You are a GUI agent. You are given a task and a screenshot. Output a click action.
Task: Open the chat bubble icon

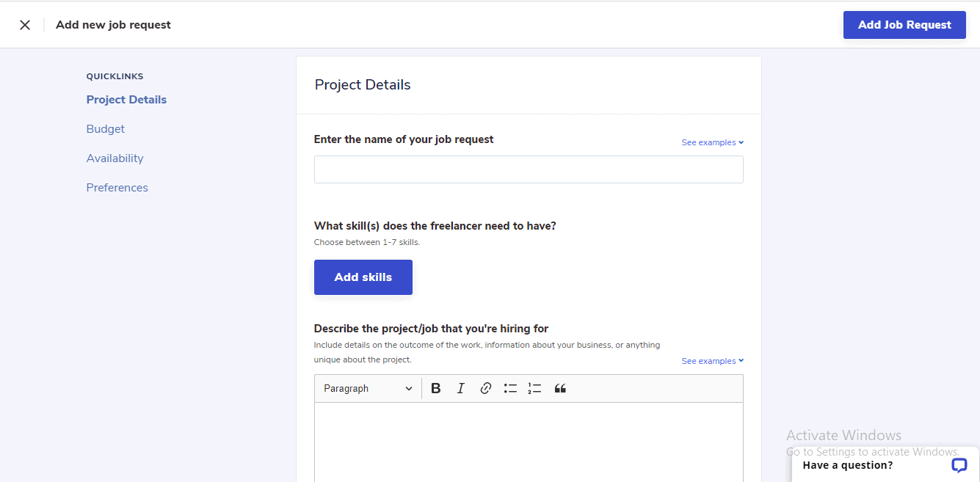point(959,465)
